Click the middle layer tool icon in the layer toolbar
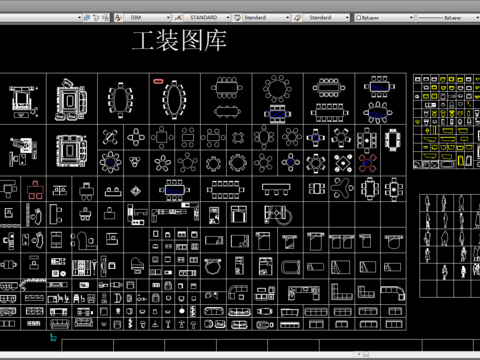This screenshot has width=480, height=360. pyautogui.click(x=96, y=18)
